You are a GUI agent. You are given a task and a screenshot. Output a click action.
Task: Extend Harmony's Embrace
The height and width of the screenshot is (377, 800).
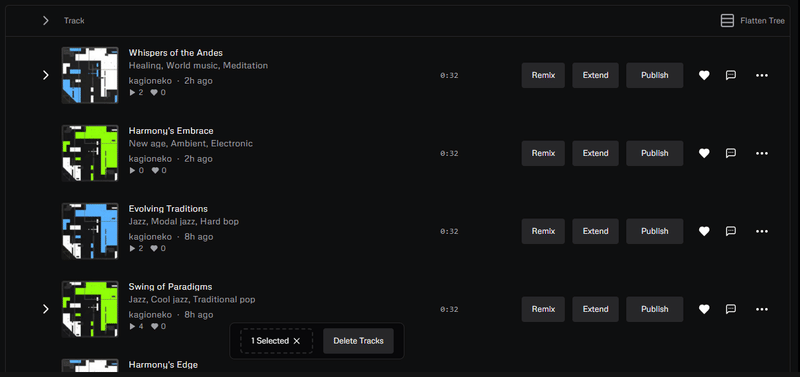(595, 154)
